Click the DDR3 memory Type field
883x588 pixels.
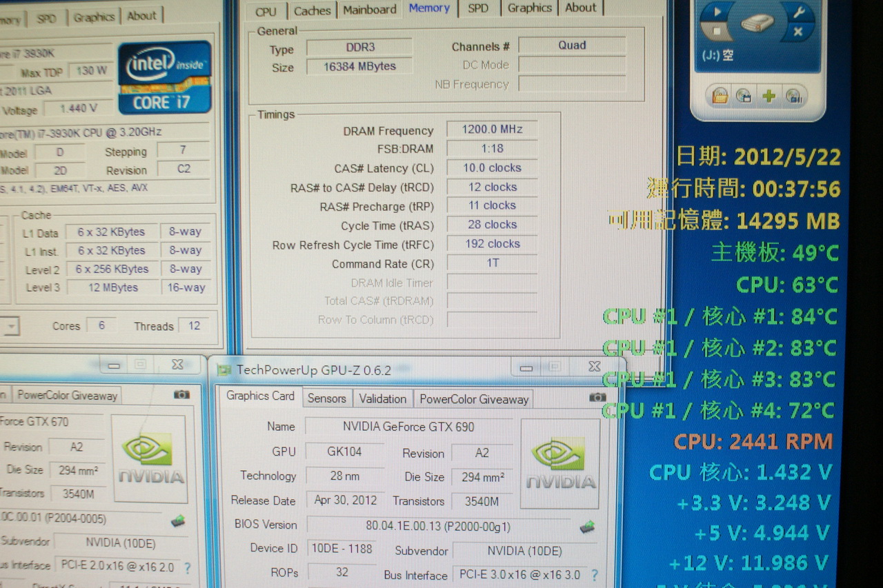359,48
